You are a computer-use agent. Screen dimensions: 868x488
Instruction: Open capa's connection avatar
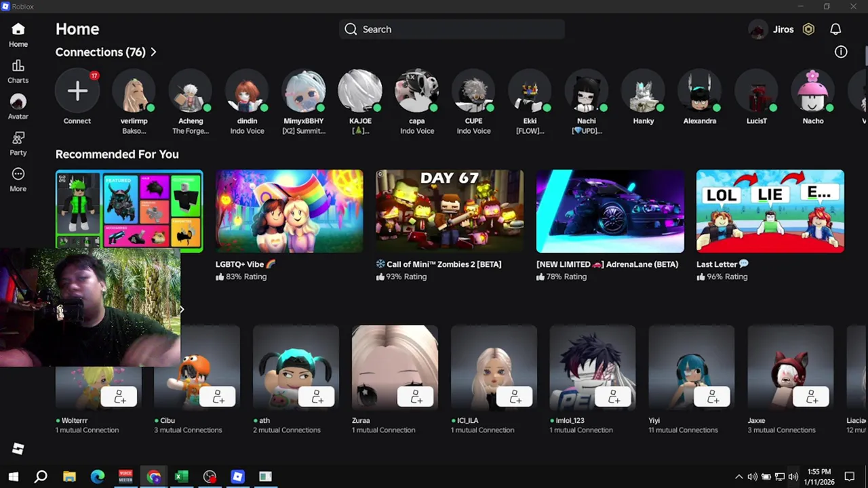(x=417, y=91)
